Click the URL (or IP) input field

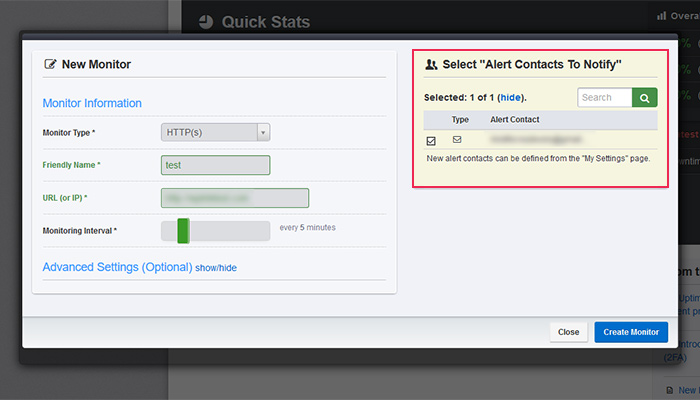coord(235,198)
